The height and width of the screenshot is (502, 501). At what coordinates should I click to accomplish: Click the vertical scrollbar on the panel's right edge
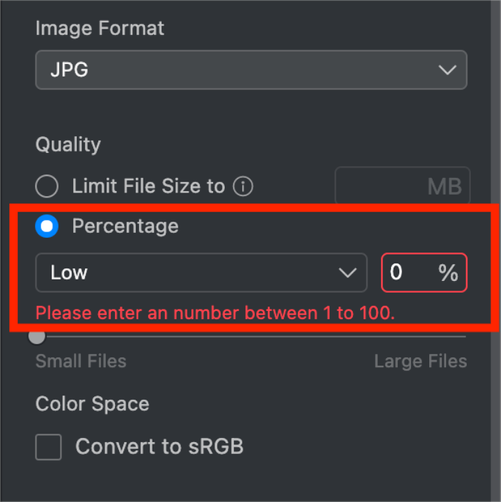tap(495, 251)
